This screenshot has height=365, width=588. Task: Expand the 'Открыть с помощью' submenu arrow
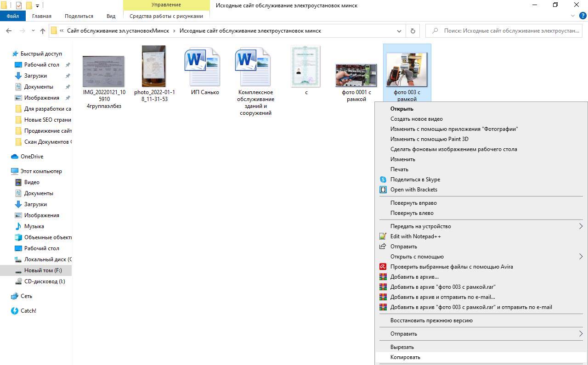(x=581, y=257)
